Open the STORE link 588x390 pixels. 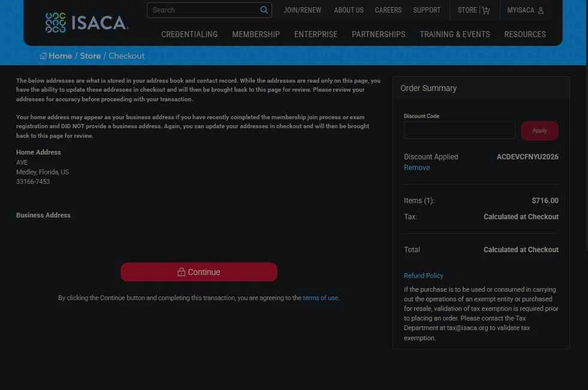tap(468, 10)
